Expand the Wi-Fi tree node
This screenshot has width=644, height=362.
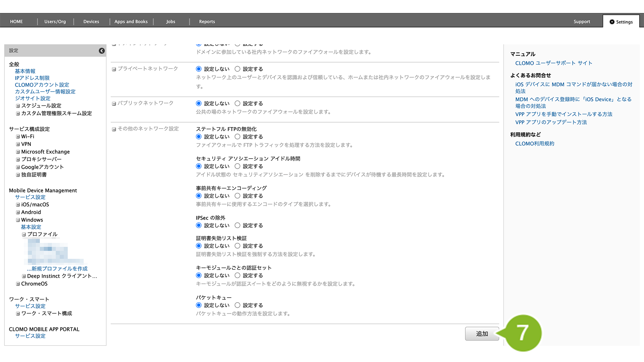pos(18,137)
